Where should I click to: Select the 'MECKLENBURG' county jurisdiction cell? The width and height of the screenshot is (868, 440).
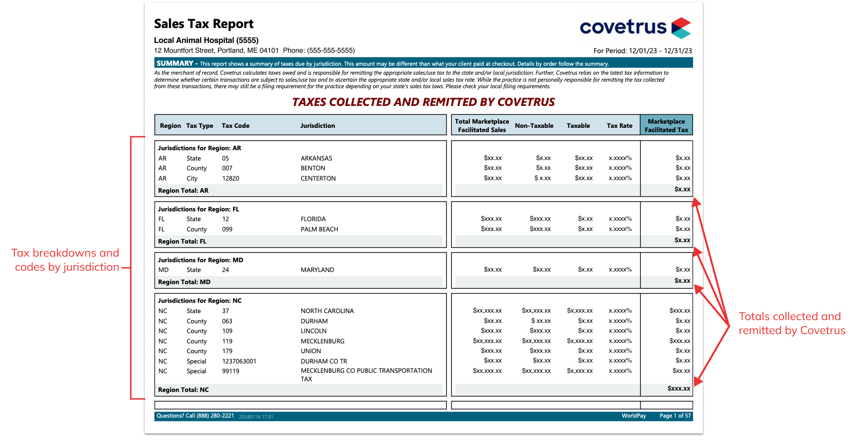coord(322,341)
